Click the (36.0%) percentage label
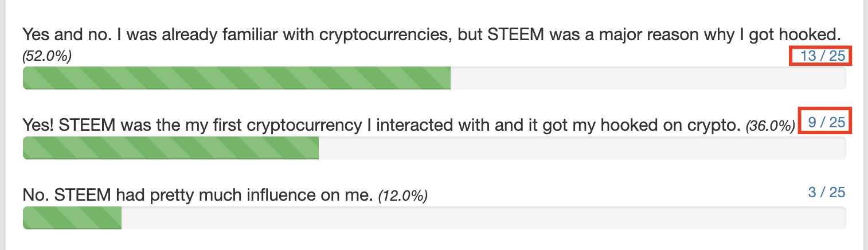This screenshot has width=868, height=250. click(771, 125)
